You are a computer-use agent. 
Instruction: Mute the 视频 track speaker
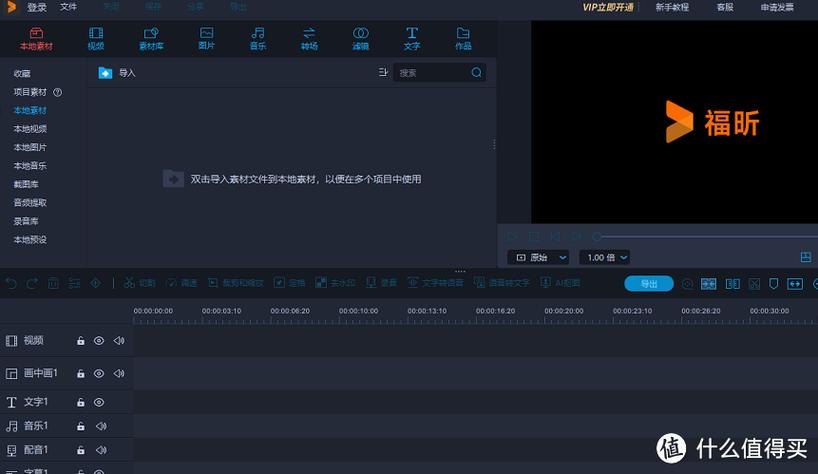tap(119, 341)
